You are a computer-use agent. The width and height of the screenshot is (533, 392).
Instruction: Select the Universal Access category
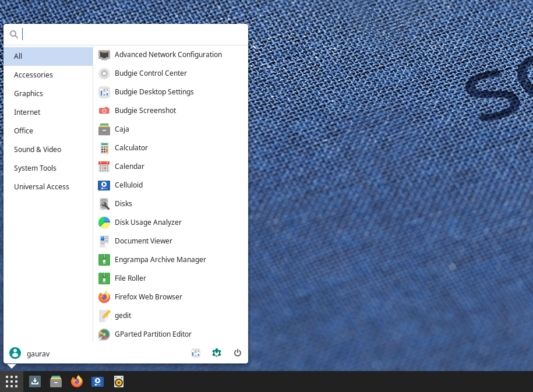[48, 187]
